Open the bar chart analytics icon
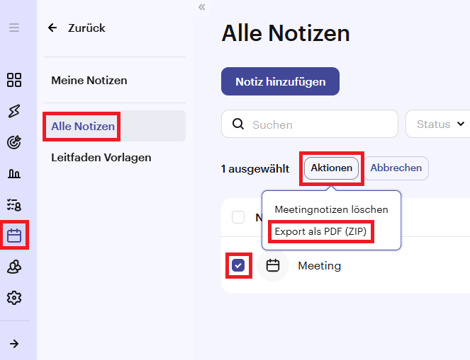 click(x=14, y=173)
